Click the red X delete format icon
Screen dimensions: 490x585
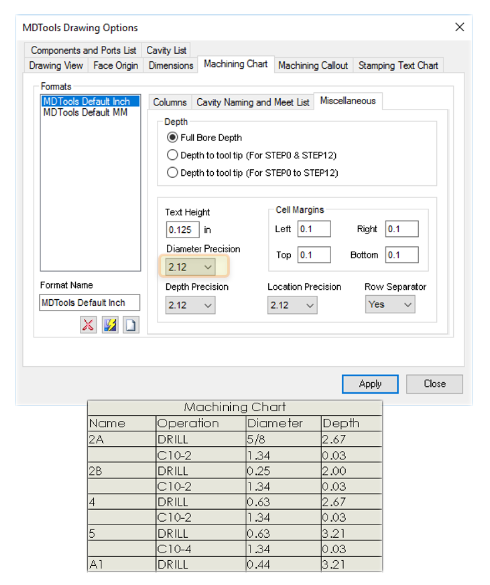point(88,325)
